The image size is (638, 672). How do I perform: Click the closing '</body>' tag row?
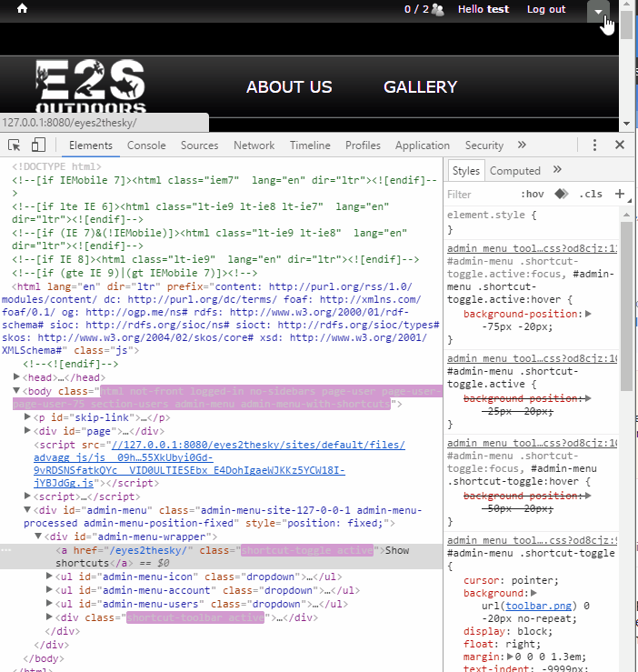point(44,658)
